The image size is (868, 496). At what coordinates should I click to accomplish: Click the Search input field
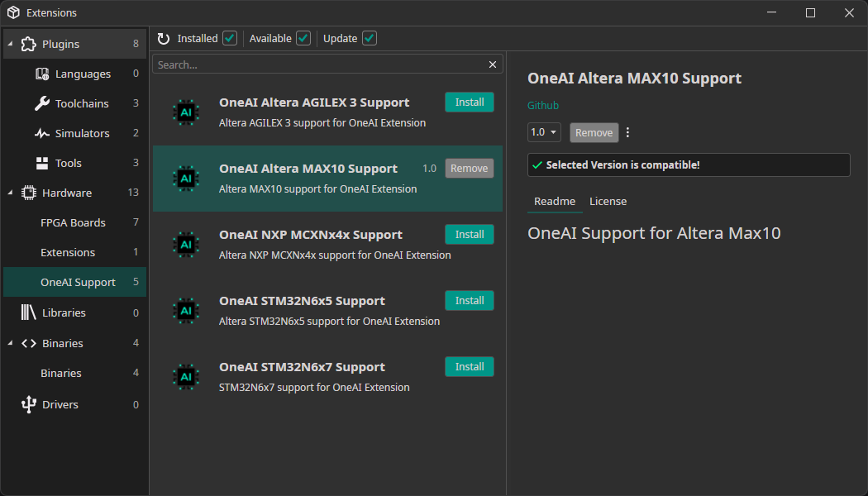coord(318,64)
